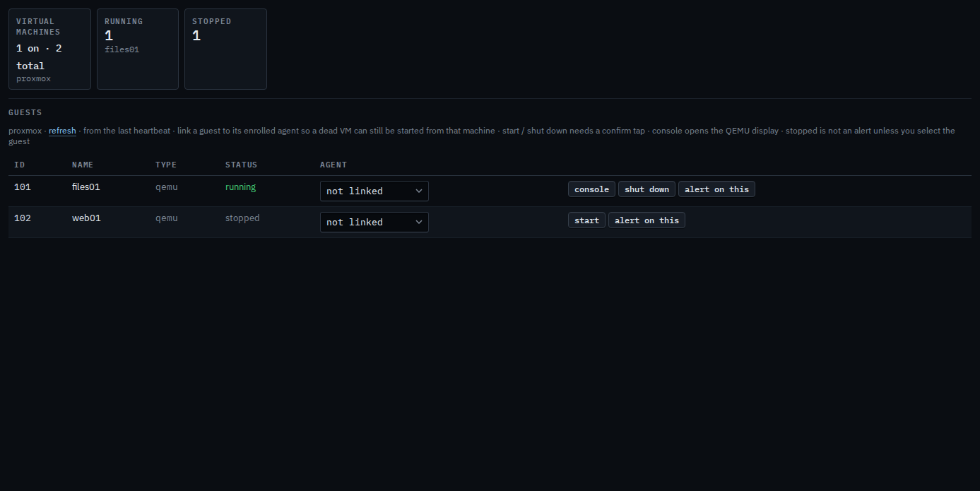Click proxmox in the Virtual Machines card
Viewport: 980px width, 491px height.
click(x=34, y=78)
